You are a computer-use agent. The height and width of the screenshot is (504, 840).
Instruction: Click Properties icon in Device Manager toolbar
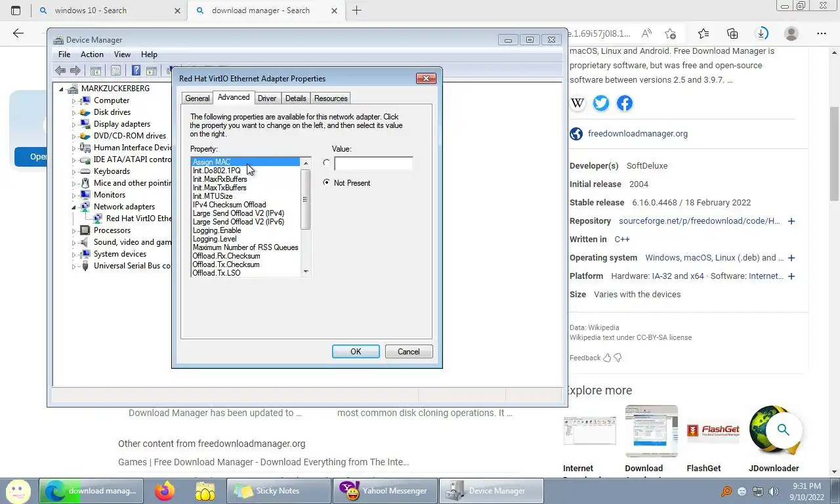tap(115, 70)
